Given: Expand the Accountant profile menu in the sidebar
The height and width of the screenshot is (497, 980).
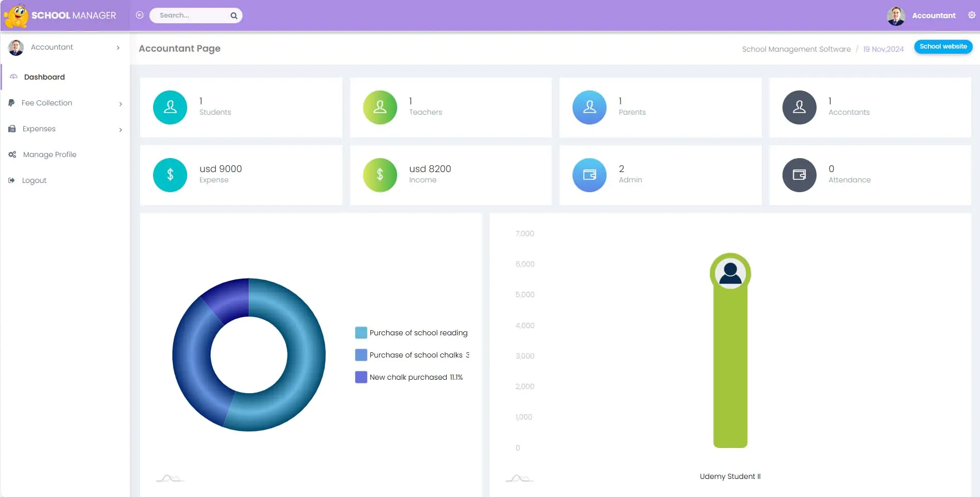Looking at the screenshot, I should click(65, 48).
